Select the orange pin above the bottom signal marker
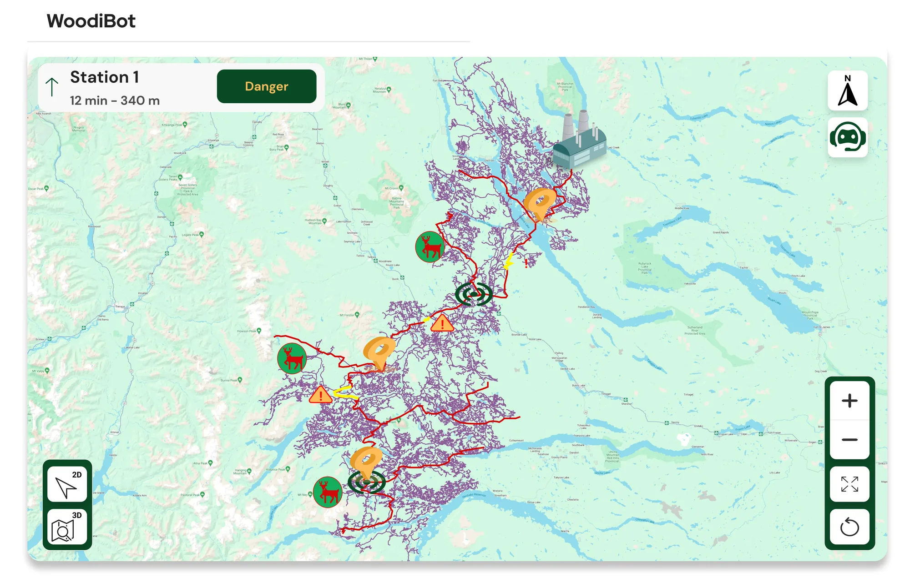This screenshot has height=588, width=910. point(366,462)
